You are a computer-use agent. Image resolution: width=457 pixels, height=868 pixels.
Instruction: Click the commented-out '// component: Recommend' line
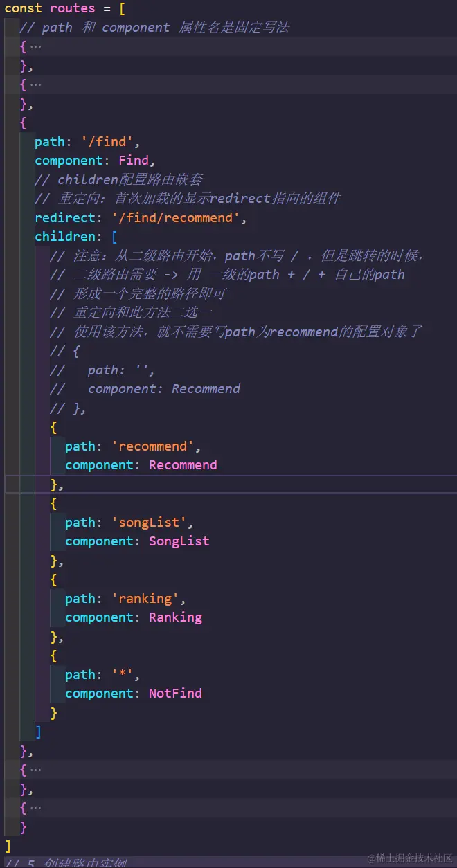coord(145,389)
